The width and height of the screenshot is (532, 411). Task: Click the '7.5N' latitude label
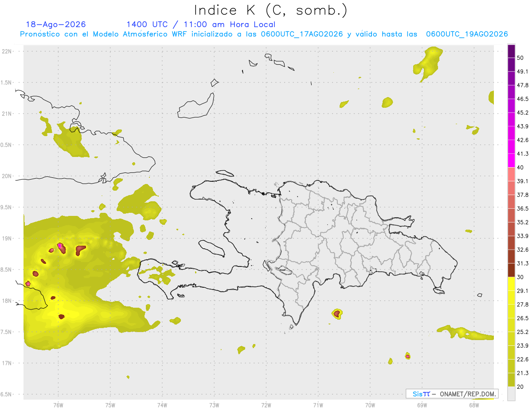6,332
